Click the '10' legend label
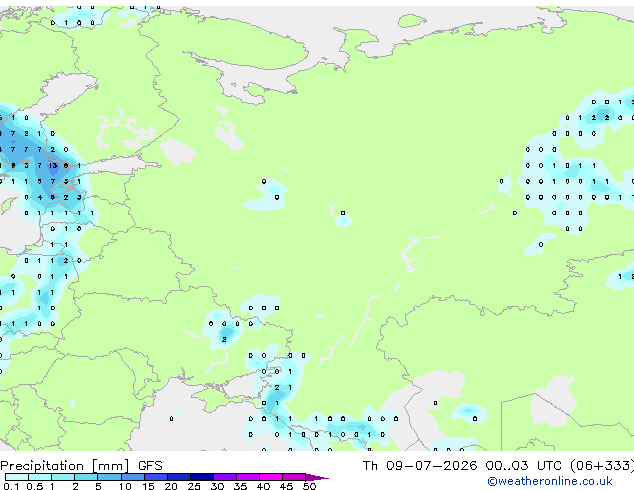 click(x=125, y=486)
